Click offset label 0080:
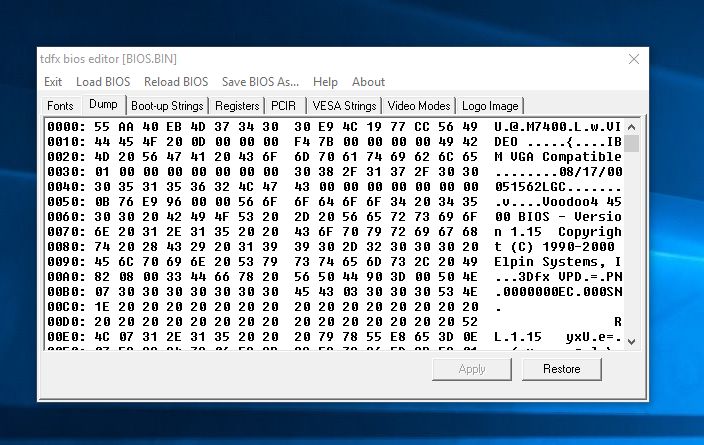 (66, 247)
